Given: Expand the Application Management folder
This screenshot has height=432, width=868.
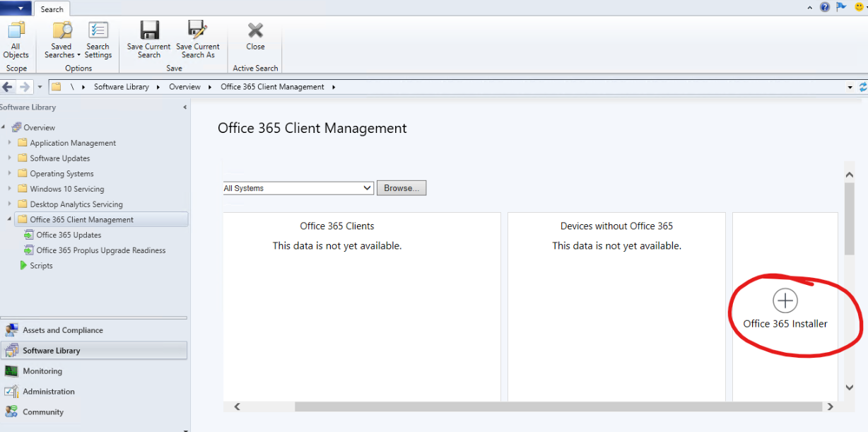Looking at the screenshot, I should (10, 143).
